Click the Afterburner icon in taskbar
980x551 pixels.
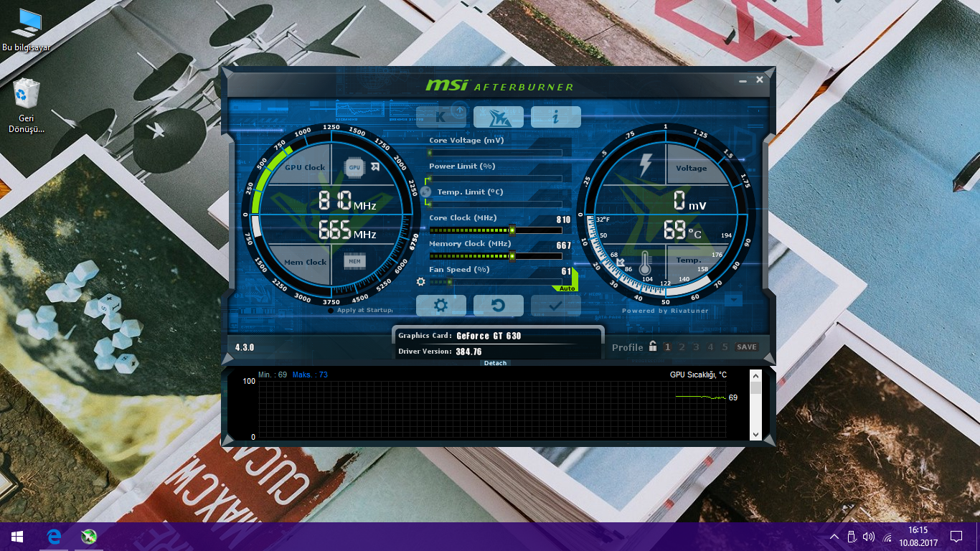[88, 537]
